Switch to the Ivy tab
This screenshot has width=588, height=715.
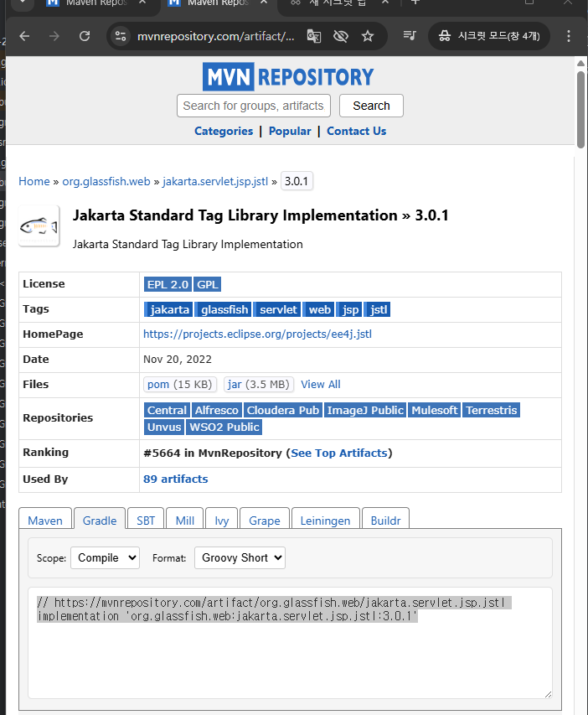click(221, 519)
